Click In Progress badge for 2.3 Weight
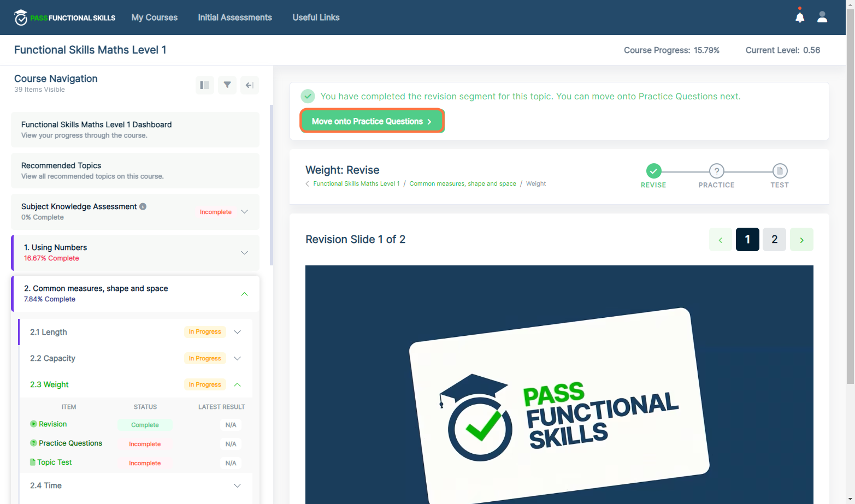Image resolution: width=855 pixels, height=504 pixels. click(205, 384)
